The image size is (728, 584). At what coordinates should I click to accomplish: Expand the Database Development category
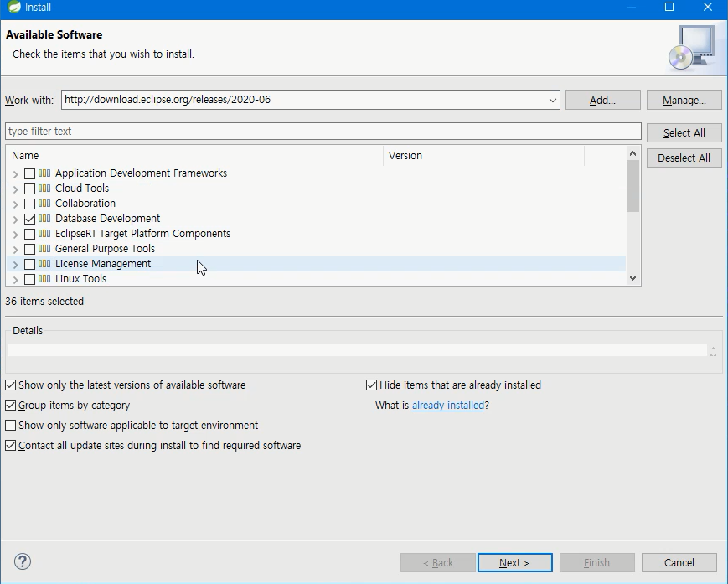point(15,220)
